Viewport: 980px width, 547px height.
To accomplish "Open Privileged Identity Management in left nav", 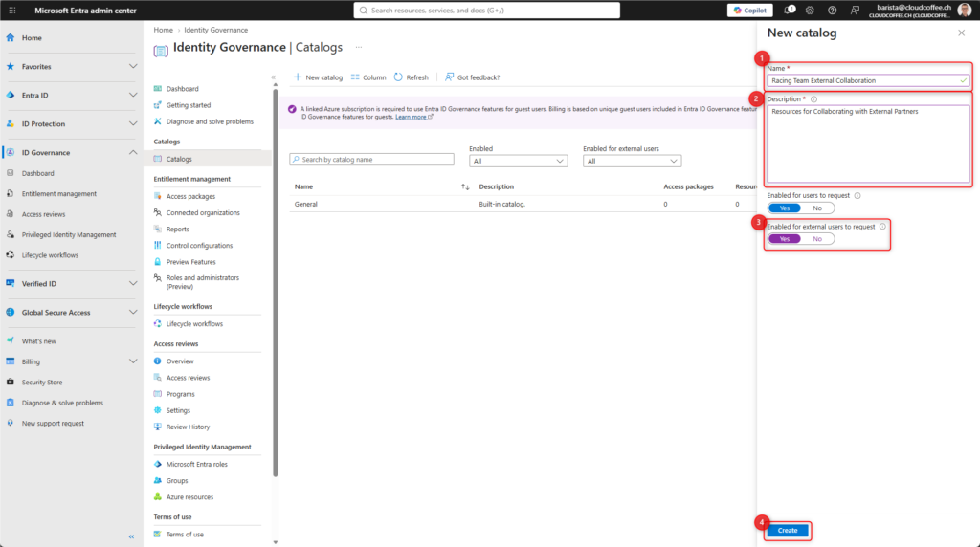I will (x=69, y=235).
